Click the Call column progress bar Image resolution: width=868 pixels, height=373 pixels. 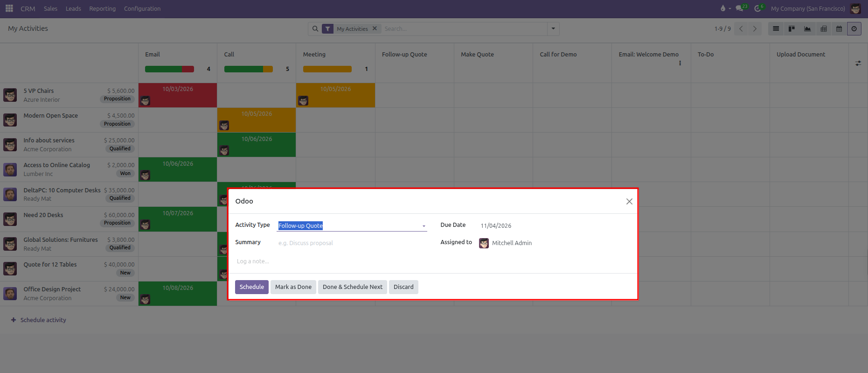click(249, 69)
